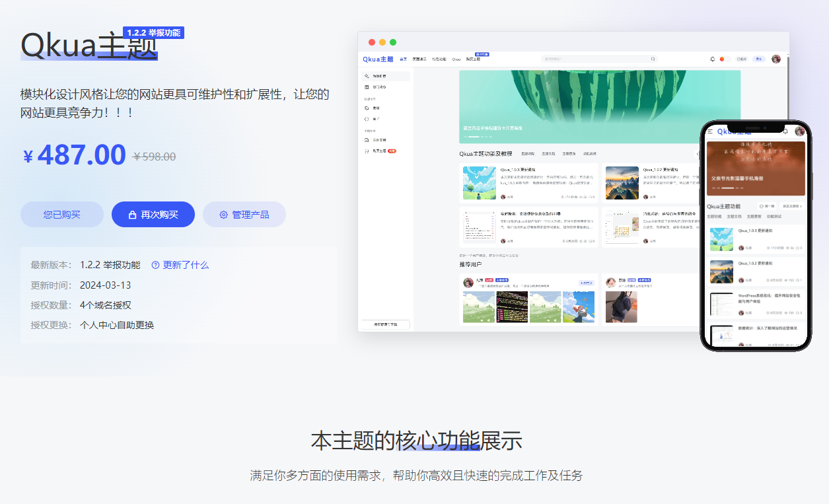
Task: Open the hamburger menu in phone preview
Action: point(710,131)
